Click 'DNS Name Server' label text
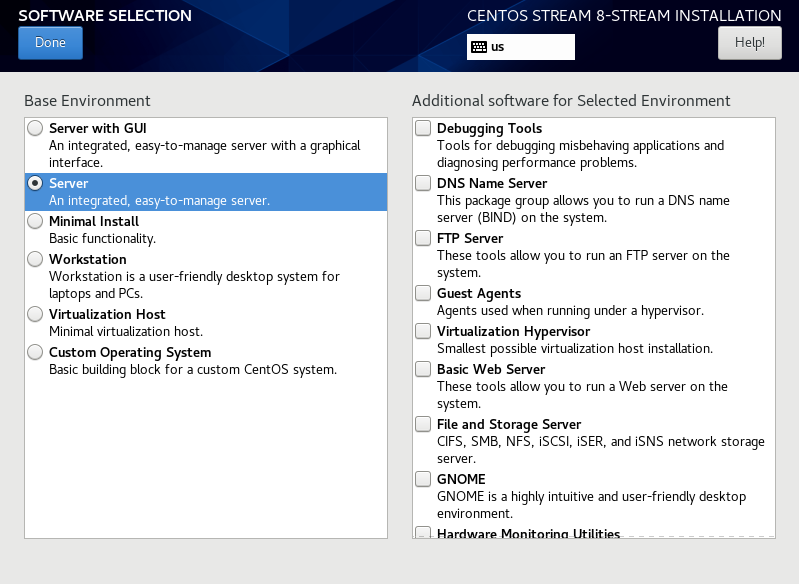This screenshot has height=584, width=799. point(492,183)
